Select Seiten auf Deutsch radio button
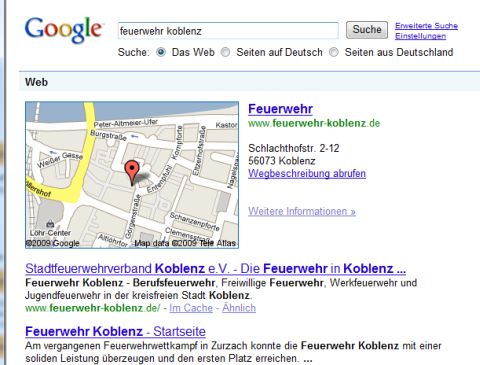 [x=226, y=52]
